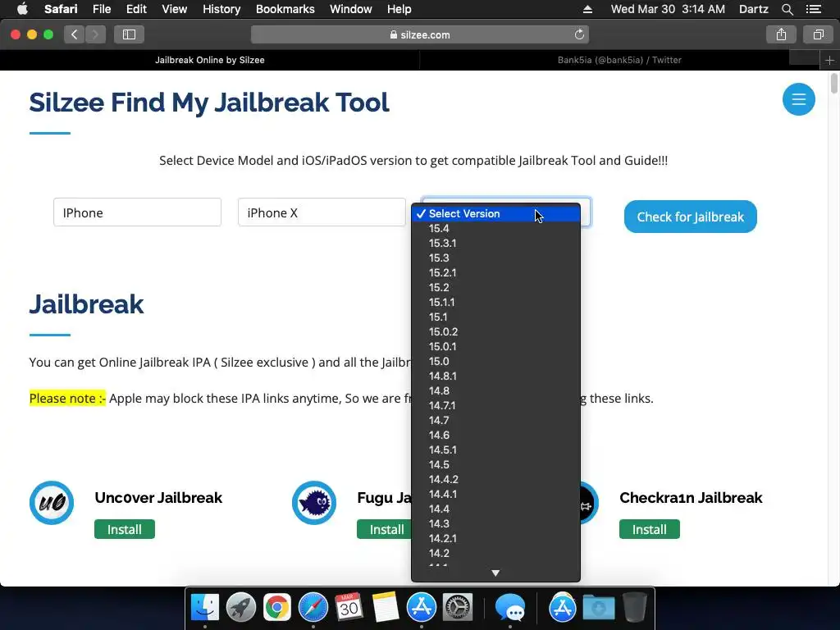
Task: Click the Safari compass icon in dock
Action: (313, 608)
